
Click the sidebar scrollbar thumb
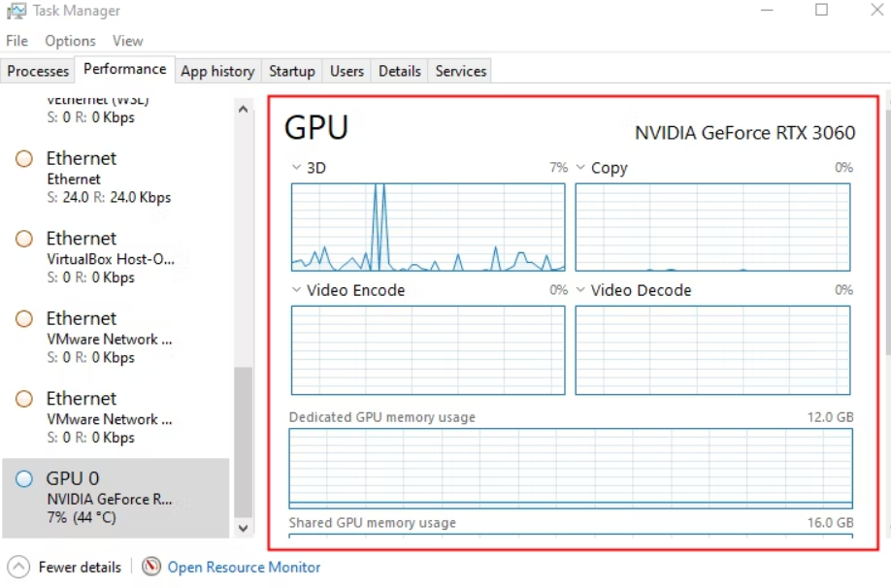click(x=244, y=443)
